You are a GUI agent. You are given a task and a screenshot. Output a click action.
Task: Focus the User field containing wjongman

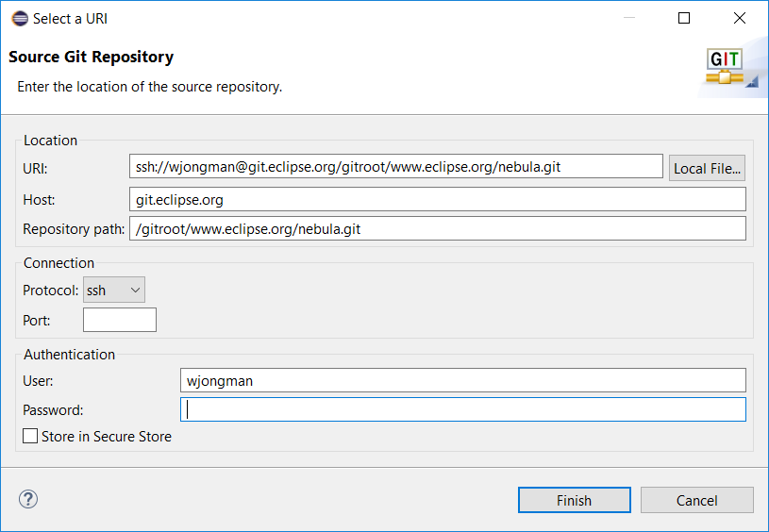coord(462,380)
